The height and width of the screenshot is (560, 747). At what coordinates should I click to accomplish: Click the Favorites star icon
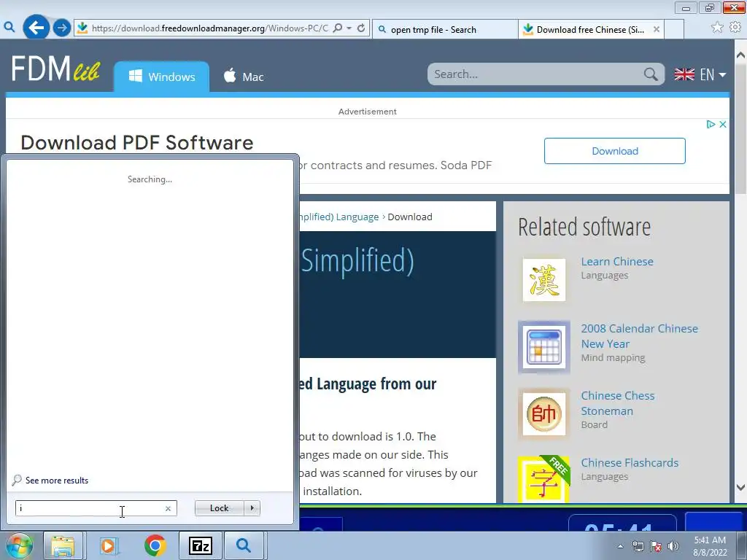click(717, 28)
